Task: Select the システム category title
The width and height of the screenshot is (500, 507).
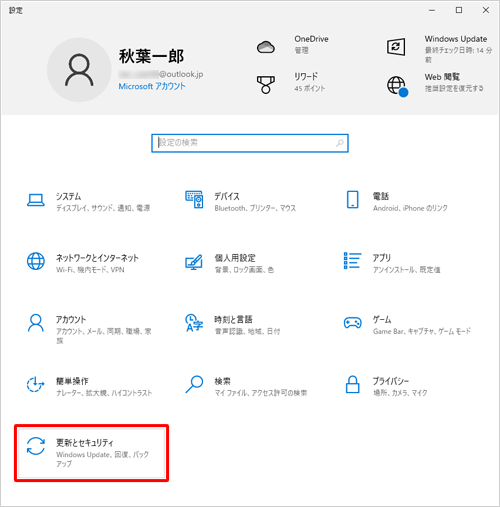Action: (69, 196)
